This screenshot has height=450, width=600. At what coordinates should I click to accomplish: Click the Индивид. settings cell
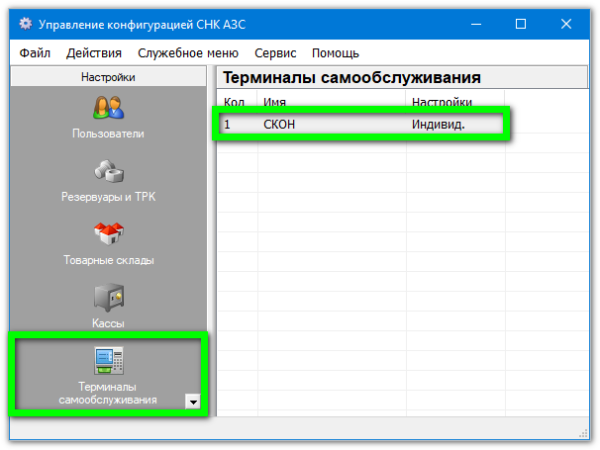click(x=438, y=125)
